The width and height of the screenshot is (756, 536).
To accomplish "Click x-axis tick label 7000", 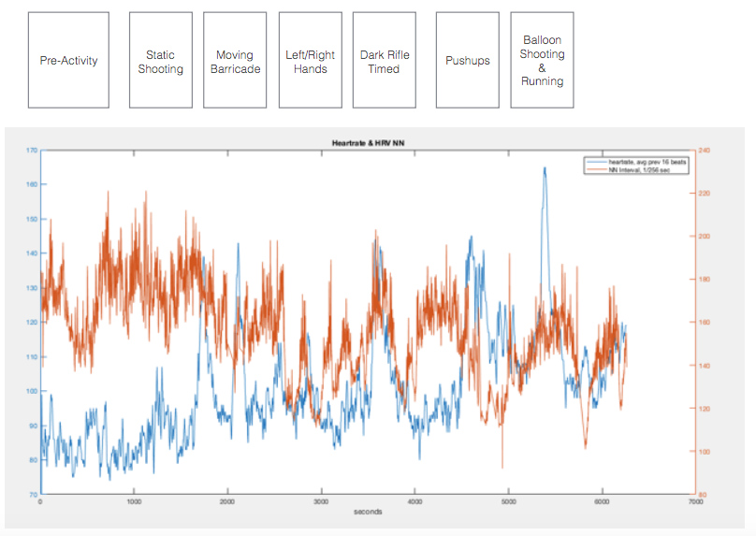I will click(696, 501).
